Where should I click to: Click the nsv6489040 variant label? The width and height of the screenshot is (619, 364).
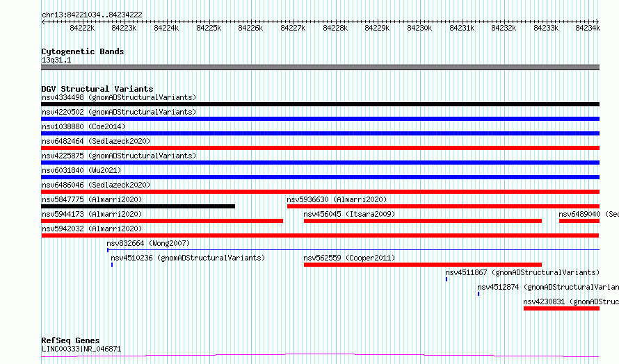[588, 214]
